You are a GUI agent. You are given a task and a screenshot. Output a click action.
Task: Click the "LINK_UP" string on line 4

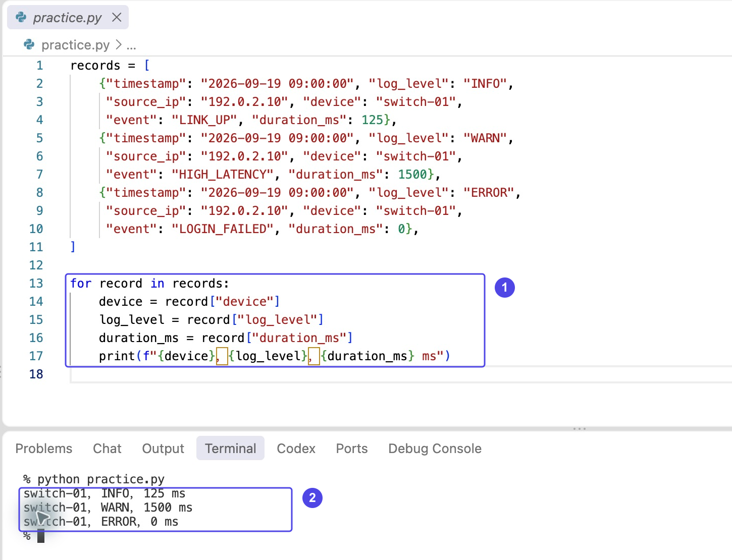click(x=204, y=120)
